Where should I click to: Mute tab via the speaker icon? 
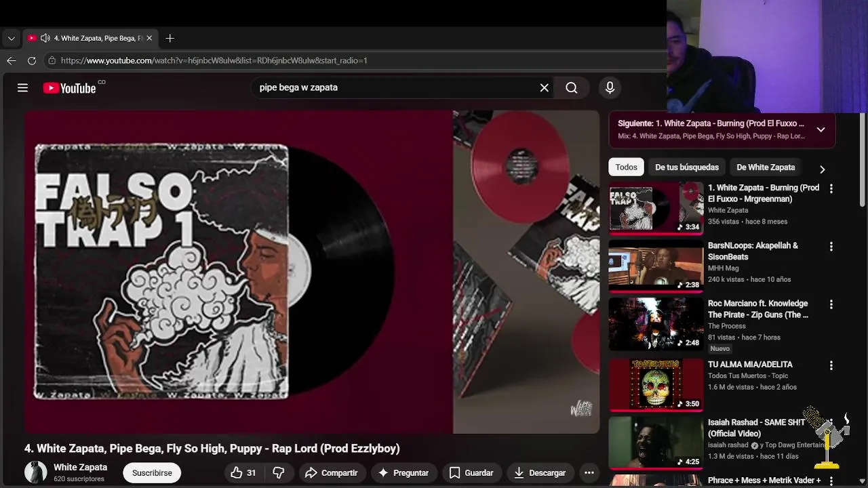[x=45, y=39]
